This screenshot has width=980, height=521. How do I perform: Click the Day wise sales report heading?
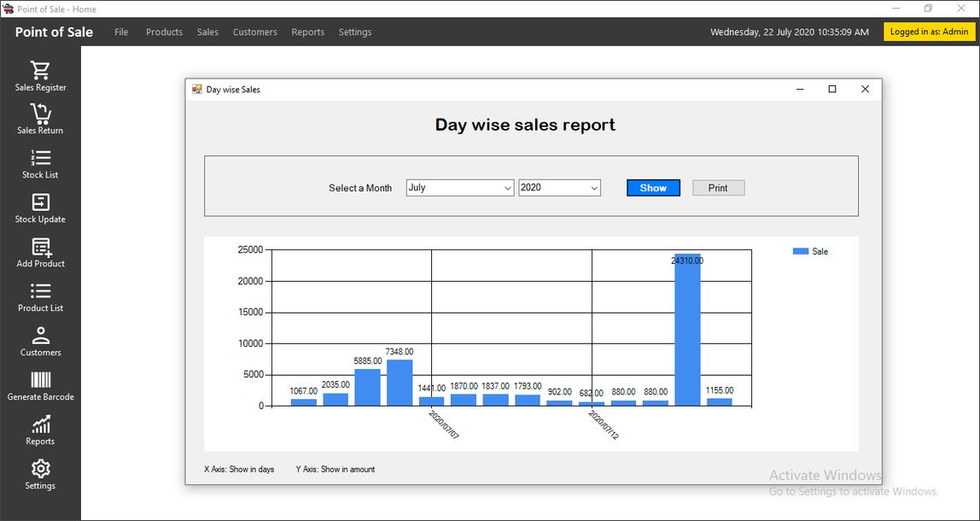pyautogui.click(x=525, y=125)
